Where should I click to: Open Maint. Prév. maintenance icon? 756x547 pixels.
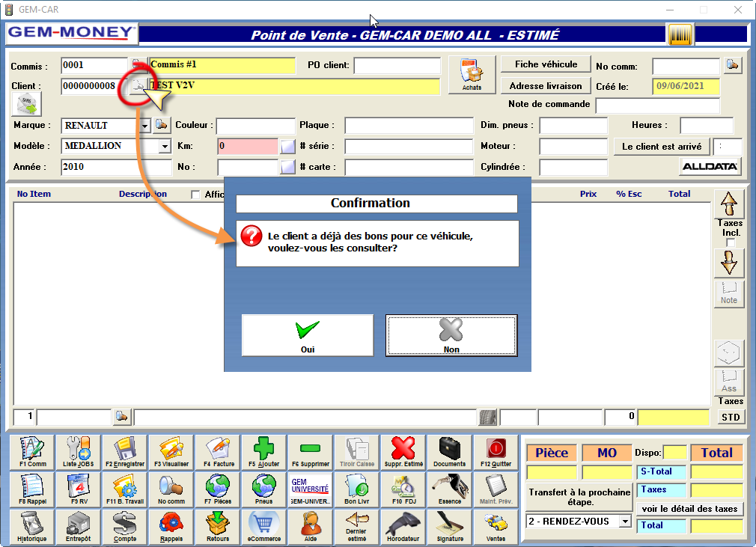[x=496, y=489]
